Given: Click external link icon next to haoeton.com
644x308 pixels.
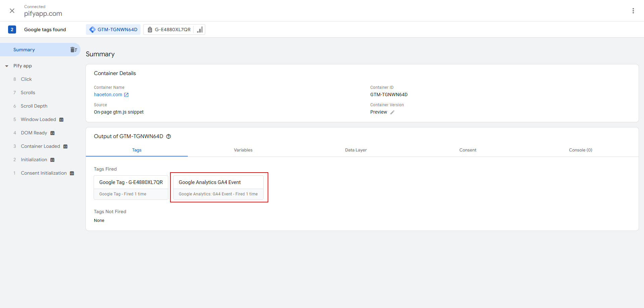Looking at the screenshot, I should [x=126, y=95].
